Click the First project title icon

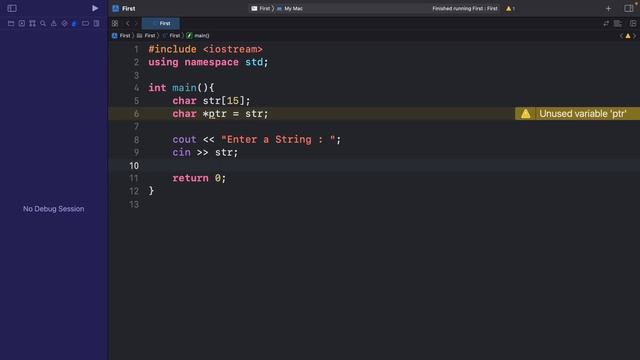pos(116,8)
